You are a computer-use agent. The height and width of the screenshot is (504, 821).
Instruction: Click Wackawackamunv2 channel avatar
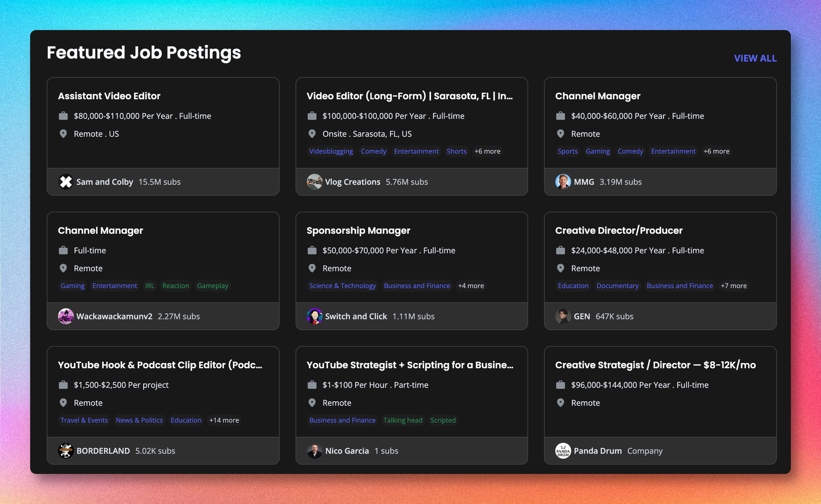(x=66, y=316)
